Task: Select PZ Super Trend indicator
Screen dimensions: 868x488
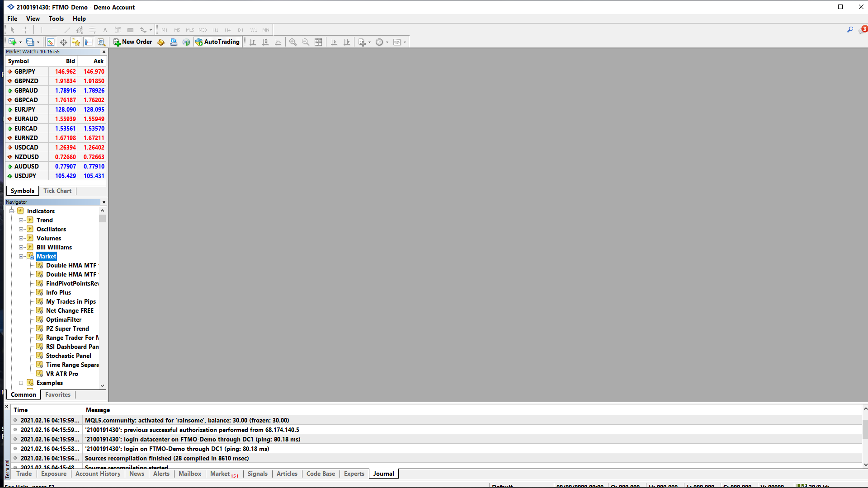Action: coord(67,328)
